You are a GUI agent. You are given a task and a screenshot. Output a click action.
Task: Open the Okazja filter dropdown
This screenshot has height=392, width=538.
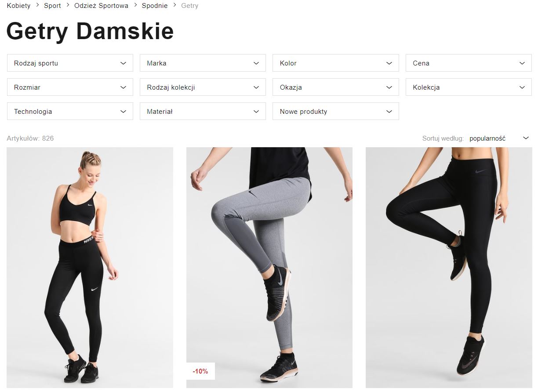(x=336, y=87)
